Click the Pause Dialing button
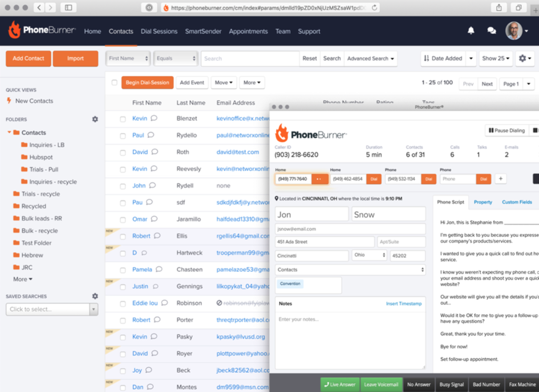This screenshot has width=539, height=392. pyautogui.click(x=507, y=131)
